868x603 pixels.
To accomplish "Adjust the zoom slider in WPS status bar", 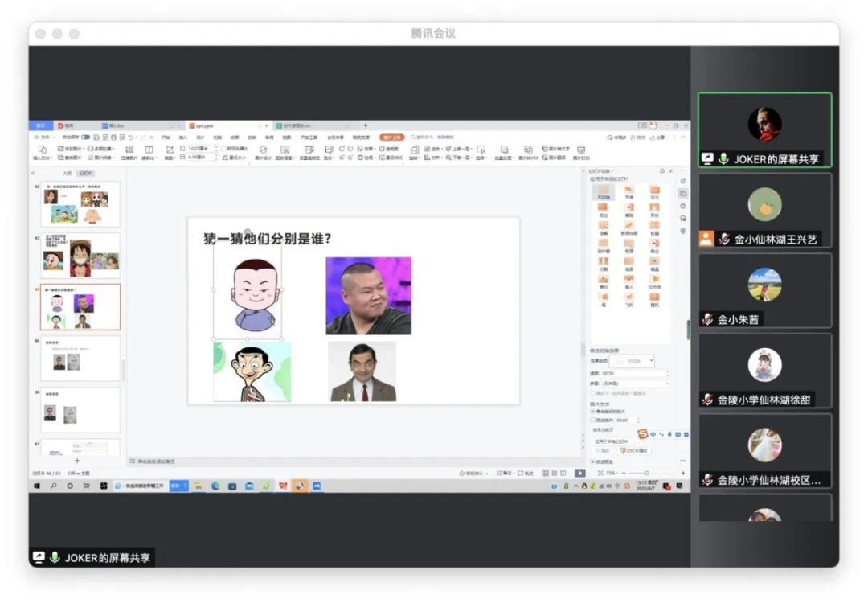I will coord(646,473).
